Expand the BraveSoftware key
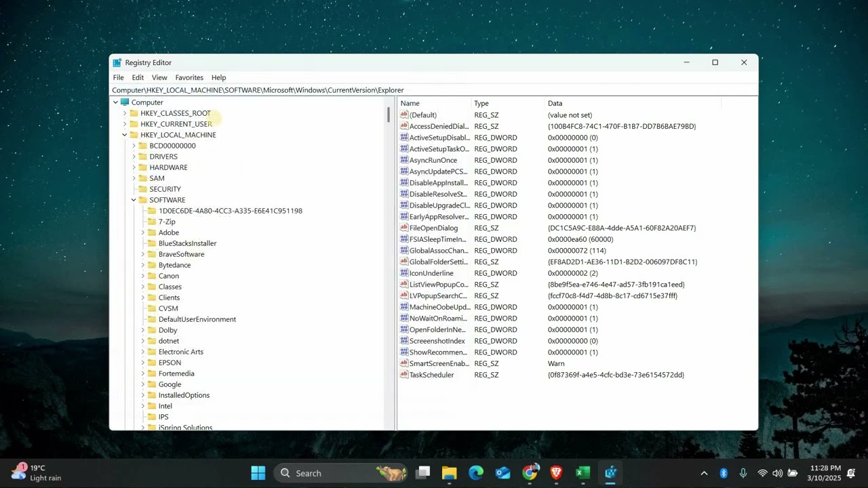 point(143,254)
